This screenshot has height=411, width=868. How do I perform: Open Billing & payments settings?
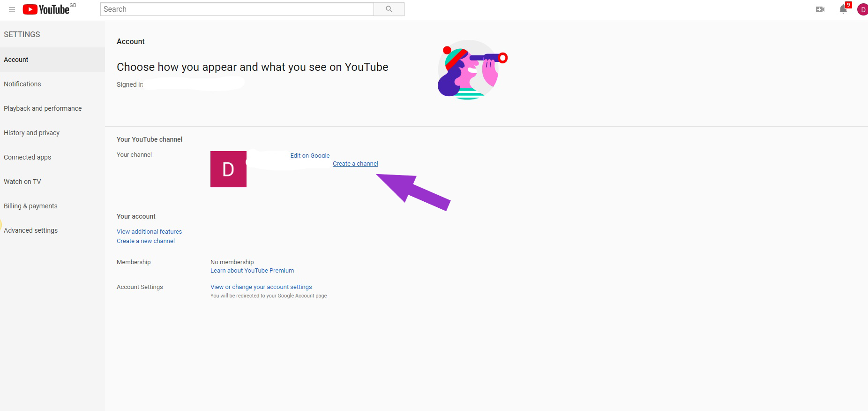(52, 206)
